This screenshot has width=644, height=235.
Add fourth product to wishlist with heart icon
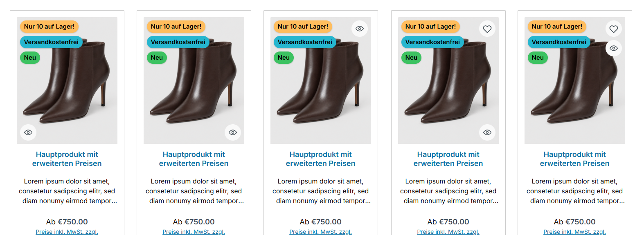[487, 29]
